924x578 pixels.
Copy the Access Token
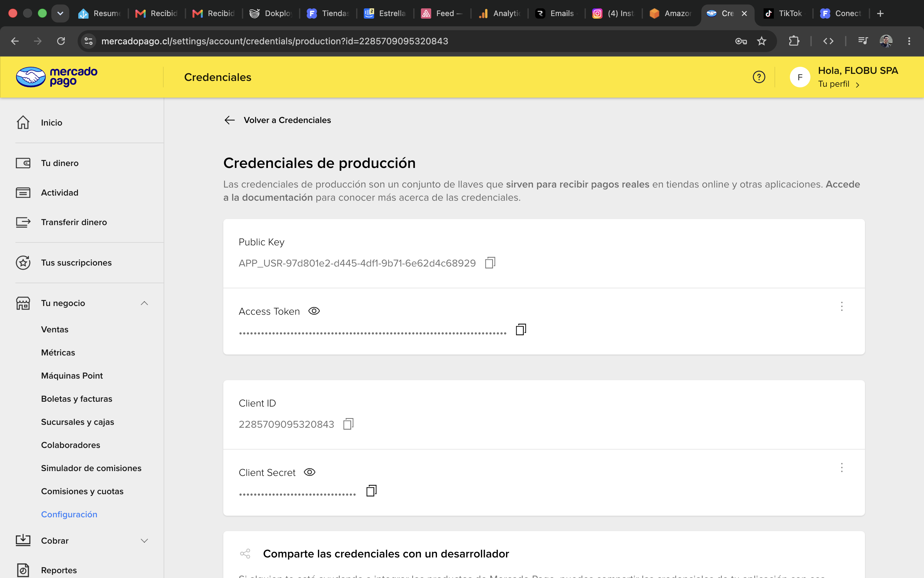point(521,329)
